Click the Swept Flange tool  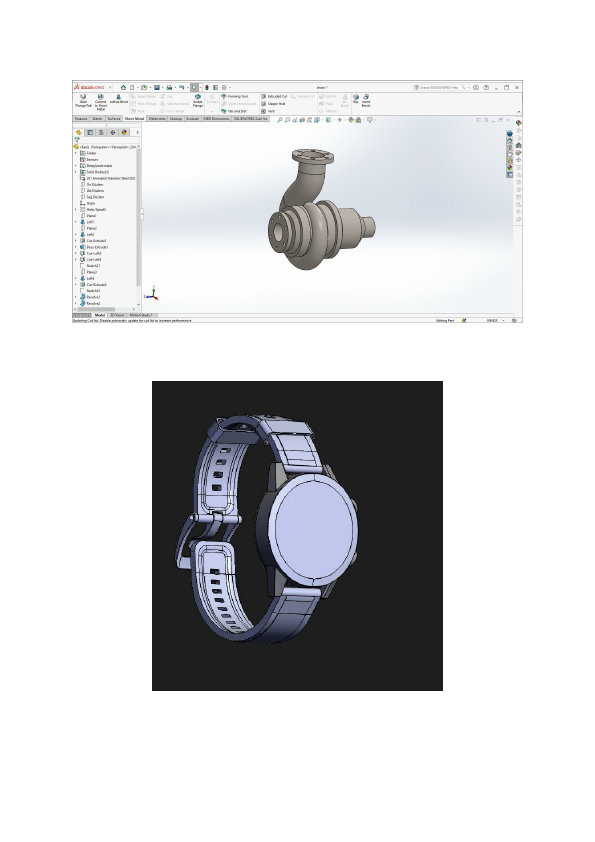(x=198, y=100)
